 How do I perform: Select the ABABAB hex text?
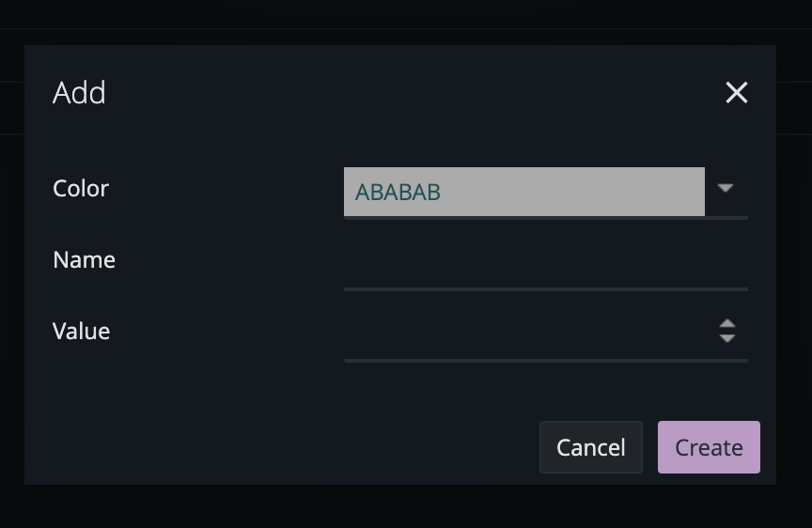[398, 192]
